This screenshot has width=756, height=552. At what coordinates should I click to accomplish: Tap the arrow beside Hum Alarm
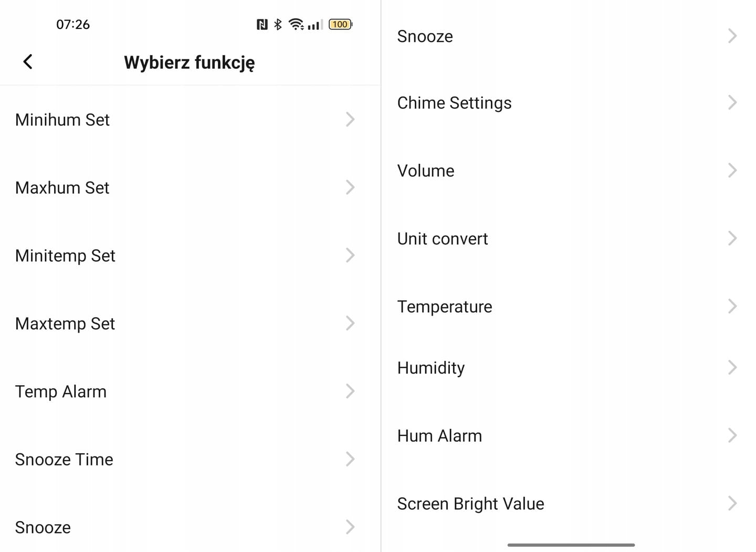732,436
